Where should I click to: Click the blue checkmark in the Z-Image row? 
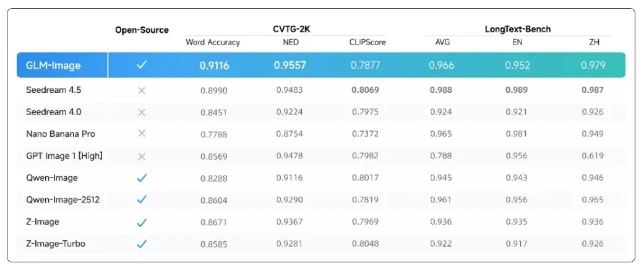coord(142,222)
